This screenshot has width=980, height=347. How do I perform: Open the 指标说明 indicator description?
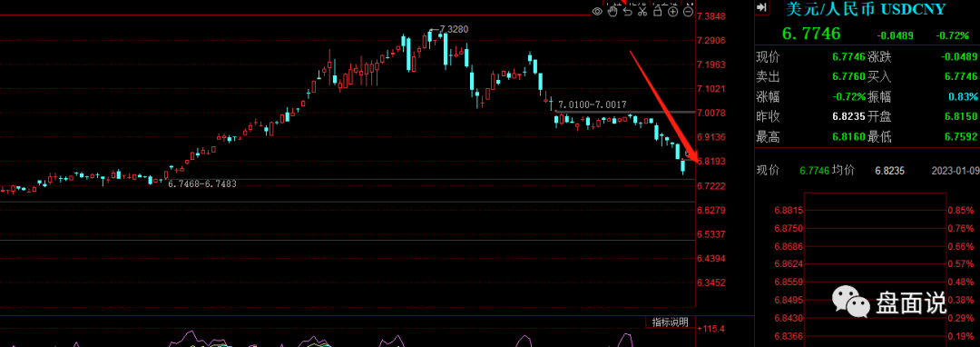(x=670, y=322)
